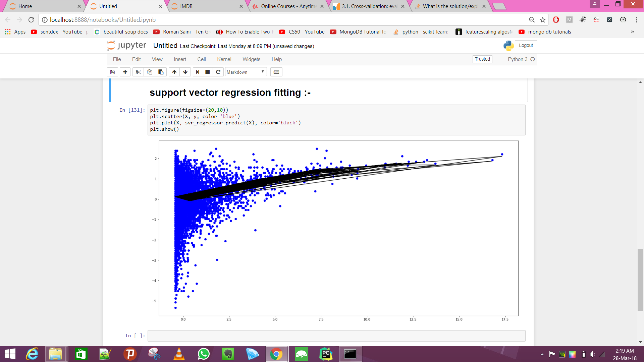Bookmark this page with star icon

pos(543,20)
